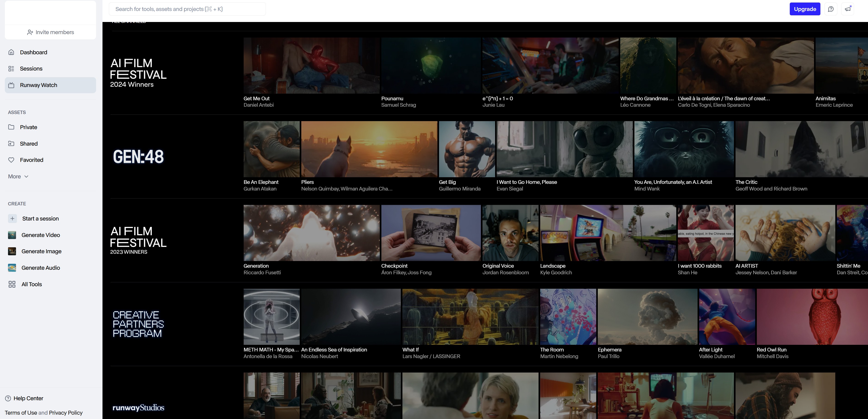
Task: Click the plus icon to start session
Action: (12, 218)
